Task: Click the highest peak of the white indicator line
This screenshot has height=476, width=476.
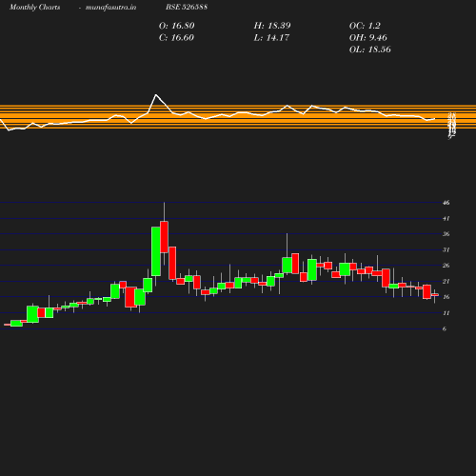Action: coord(156,94)
